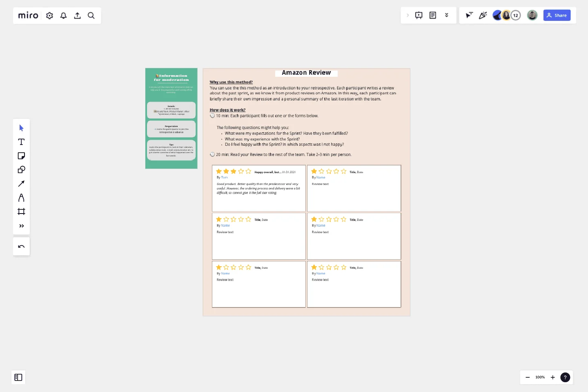Click the fifth star in Tom's review

tap(248, 171)
